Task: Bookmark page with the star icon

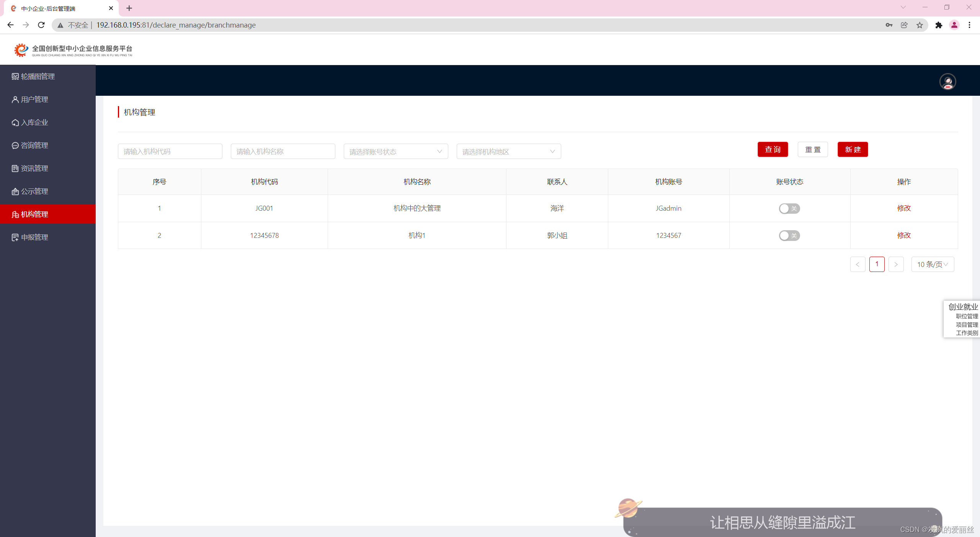Action: click(x=920, y=25)
